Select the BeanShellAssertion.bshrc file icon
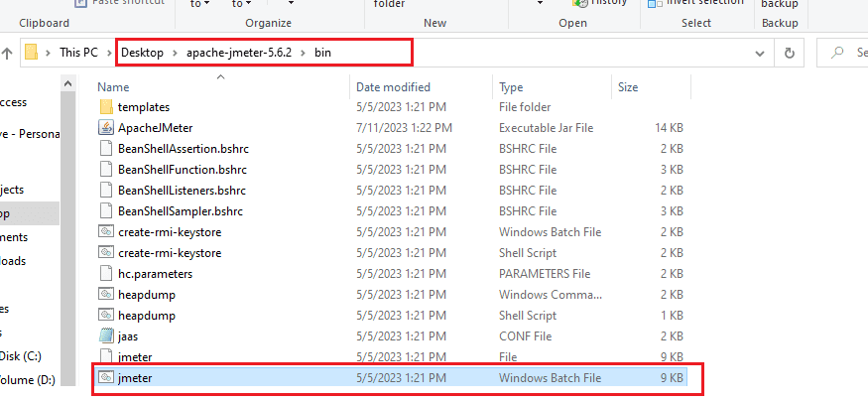Screen dimensions: 868x401 click(x=107, y=149)
